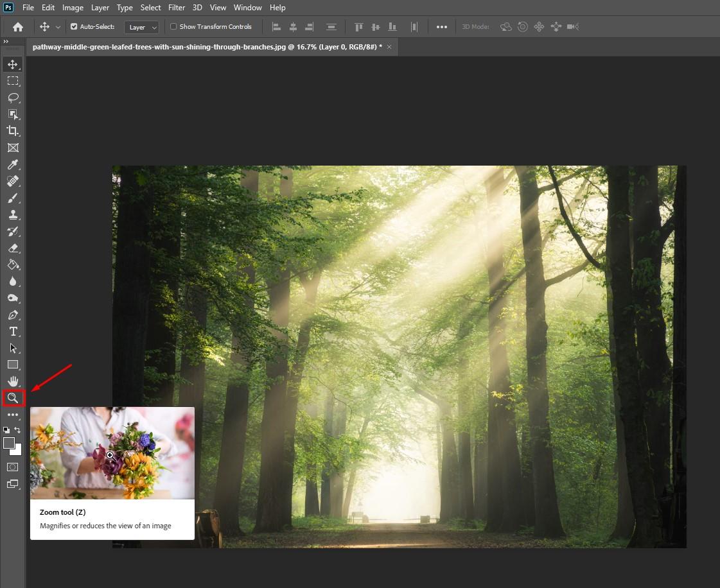
Task: Select the Horizontal Type tool
Action: (x=12, y=331)
